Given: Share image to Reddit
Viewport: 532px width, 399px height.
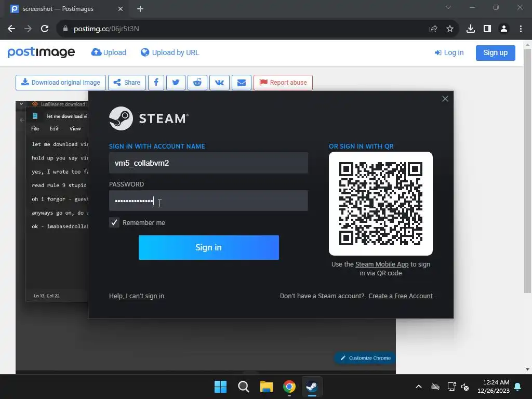Looking at the screenshot, I should (197, 83).
